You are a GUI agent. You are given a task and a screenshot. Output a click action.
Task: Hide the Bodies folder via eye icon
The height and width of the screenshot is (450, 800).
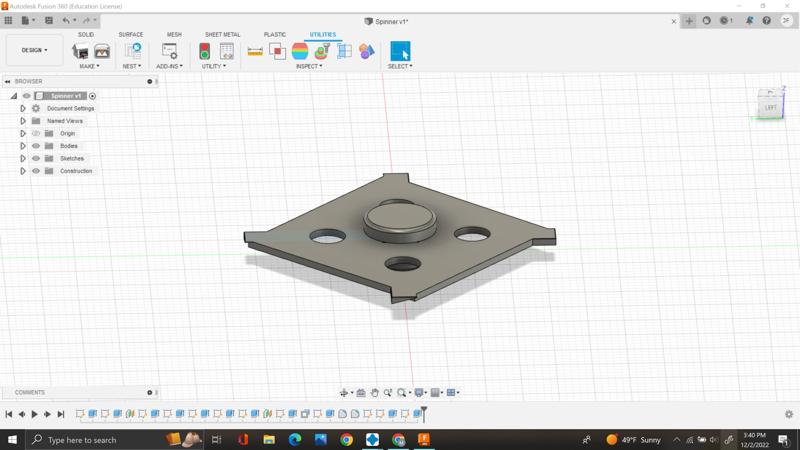click(x=36, y=146)
